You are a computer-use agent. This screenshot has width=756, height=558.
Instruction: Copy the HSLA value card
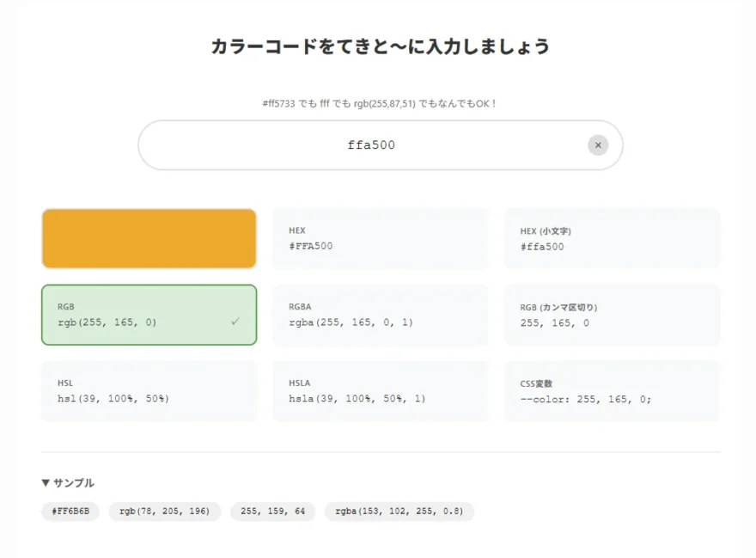point(380,391)
